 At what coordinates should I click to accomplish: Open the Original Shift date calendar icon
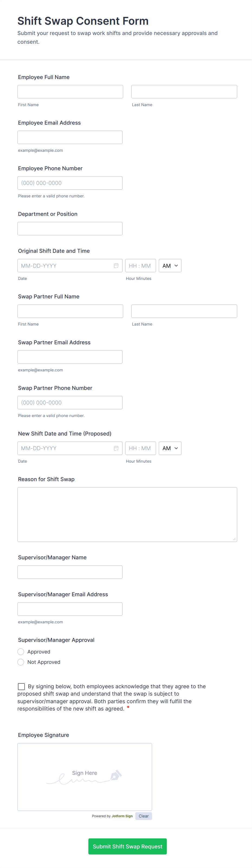(116, 266)
